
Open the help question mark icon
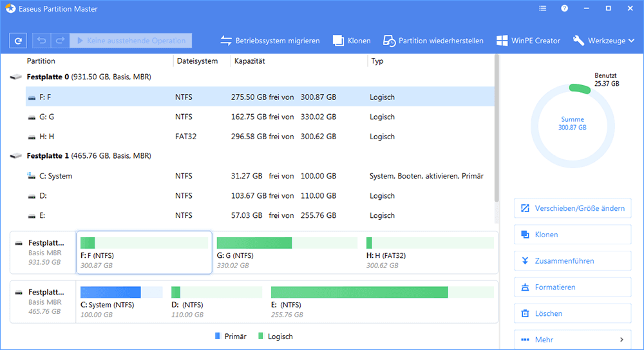coord(564,8)
